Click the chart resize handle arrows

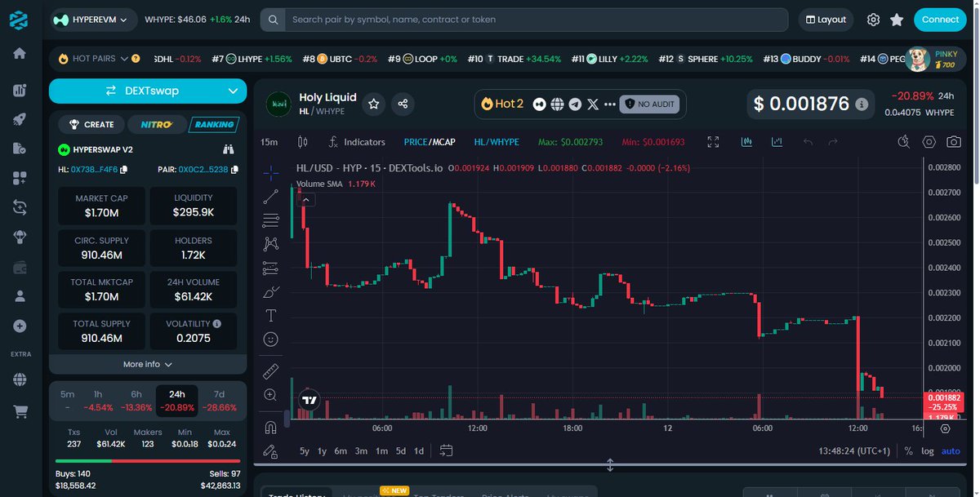(x=610, y=466)
